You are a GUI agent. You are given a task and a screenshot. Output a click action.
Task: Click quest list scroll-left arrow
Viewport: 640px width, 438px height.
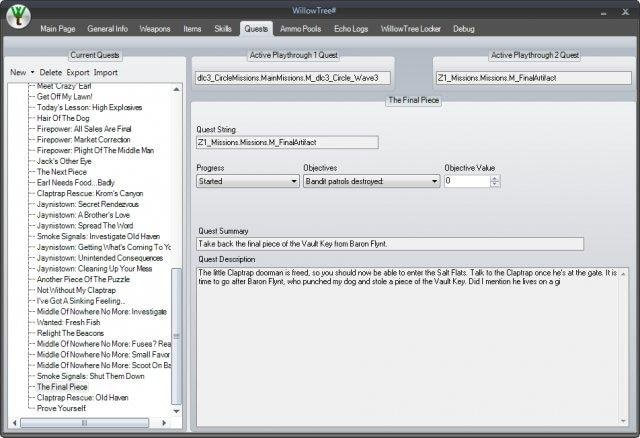14,422
